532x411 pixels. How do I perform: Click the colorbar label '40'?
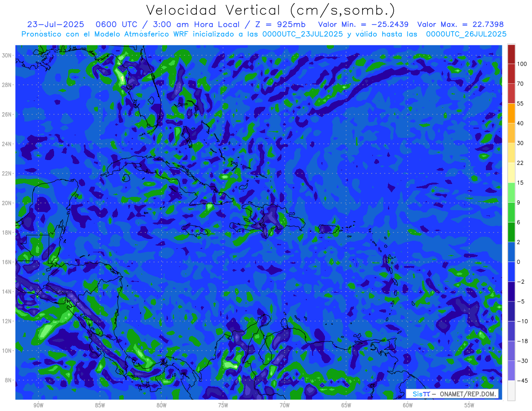click(x=520, y=123)
